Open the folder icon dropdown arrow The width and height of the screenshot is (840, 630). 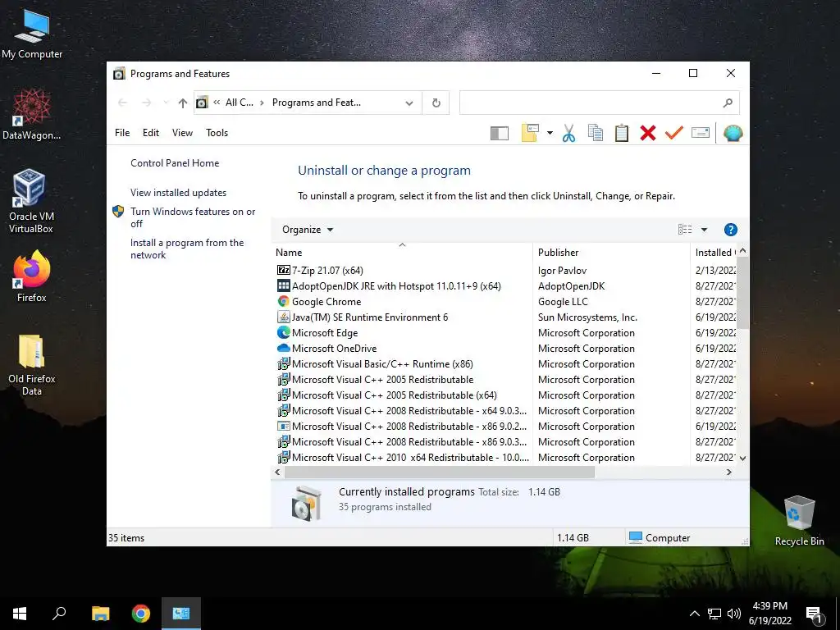[x=550, y=133]
